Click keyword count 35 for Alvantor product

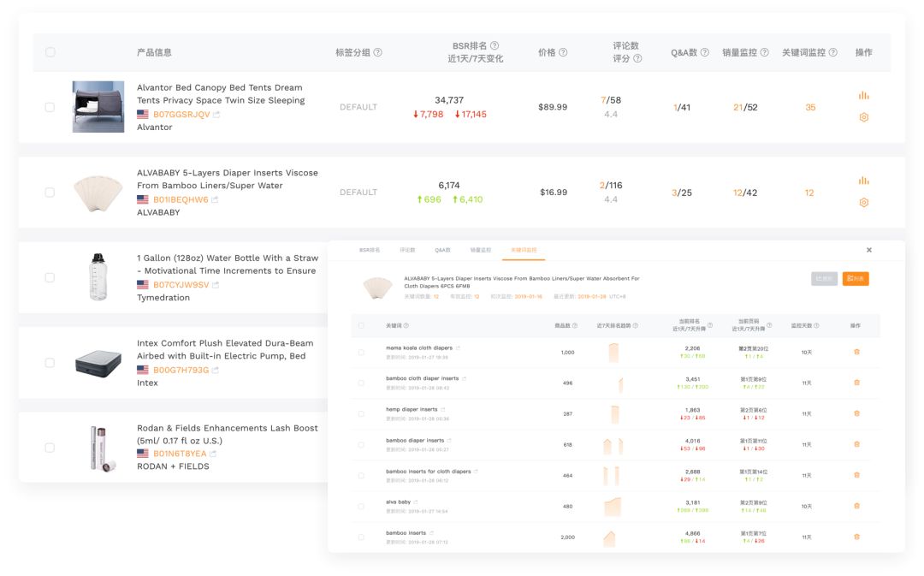pos(810,107)
